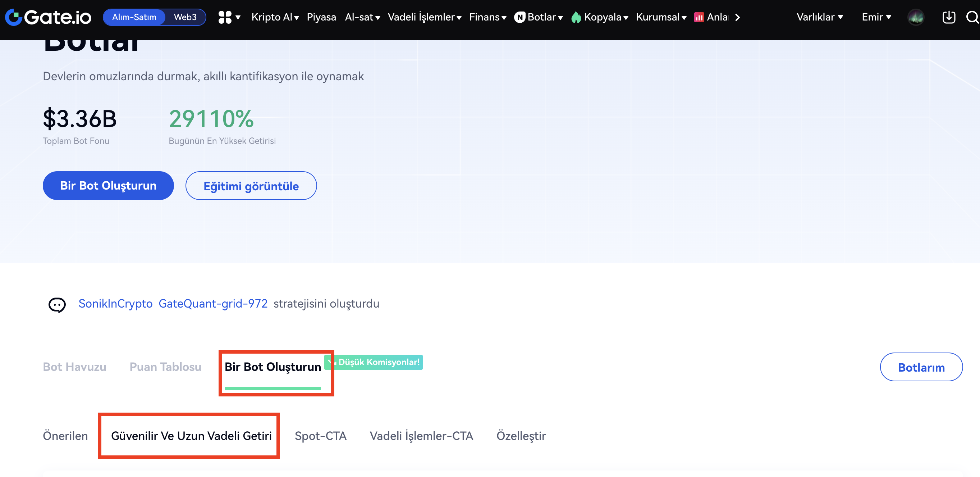The image size is (980, 477).
Task: Click the download app icon
Action: pyautogui.click(x=948, y=17)
